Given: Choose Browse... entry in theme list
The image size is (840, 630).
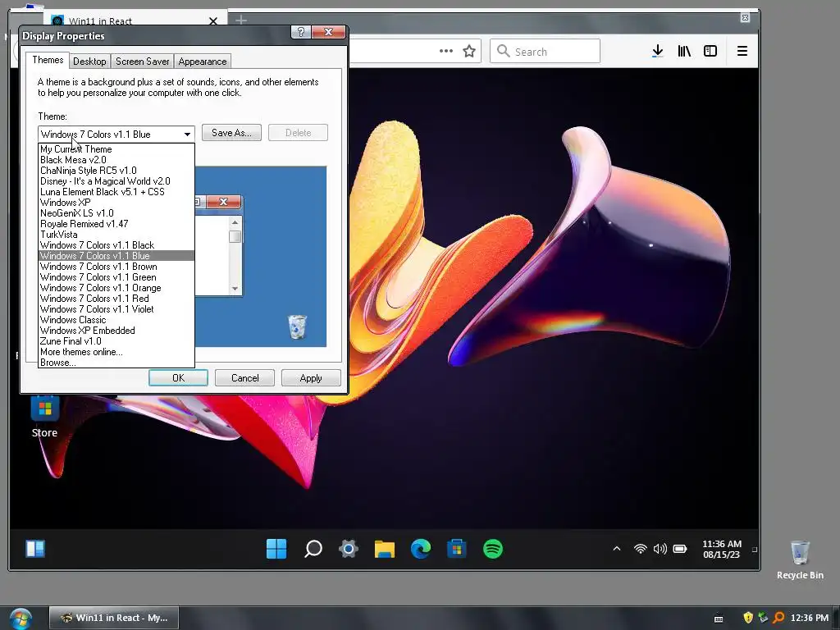Looking at the screenshot, I should [116, 363].
